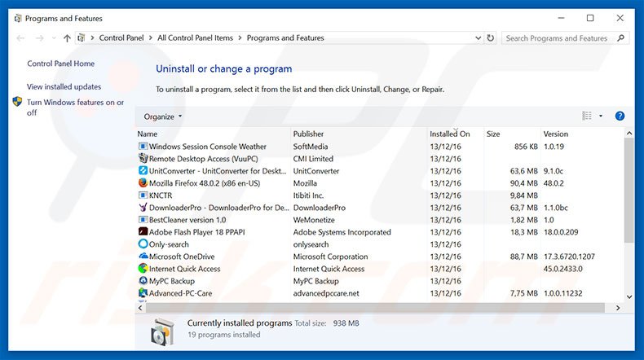Click the Adobe Flash Player icon
644x360 pixels.
click(x=143, y=231)
